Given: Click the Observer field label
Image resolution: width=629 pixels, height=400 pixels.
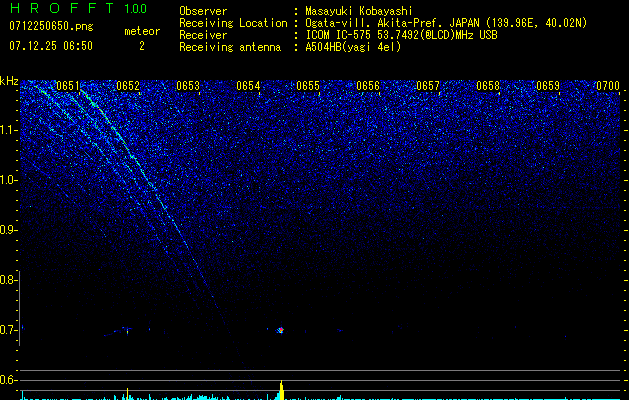Looking at the screenshot, I should coord(203,11).
